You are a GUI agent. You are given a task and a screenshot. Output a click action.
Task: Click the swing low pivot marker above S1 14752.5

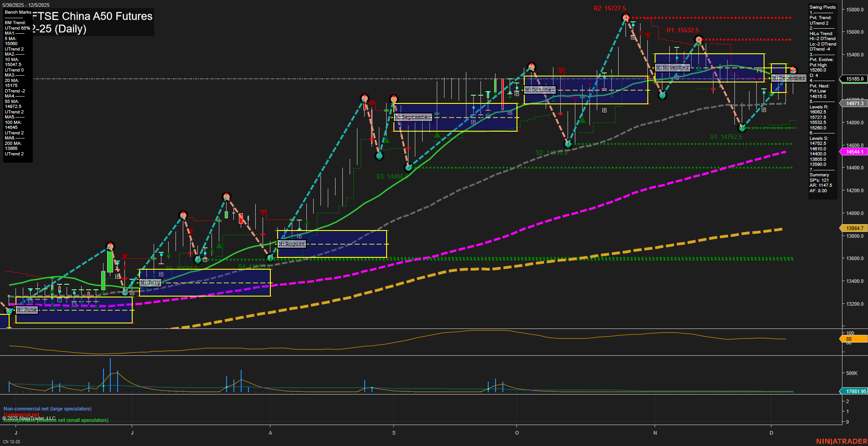(742, 128)
